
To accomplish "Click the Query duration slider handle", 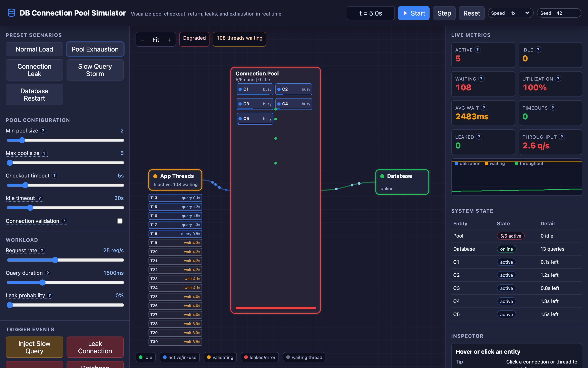I will tap(42, 283).
